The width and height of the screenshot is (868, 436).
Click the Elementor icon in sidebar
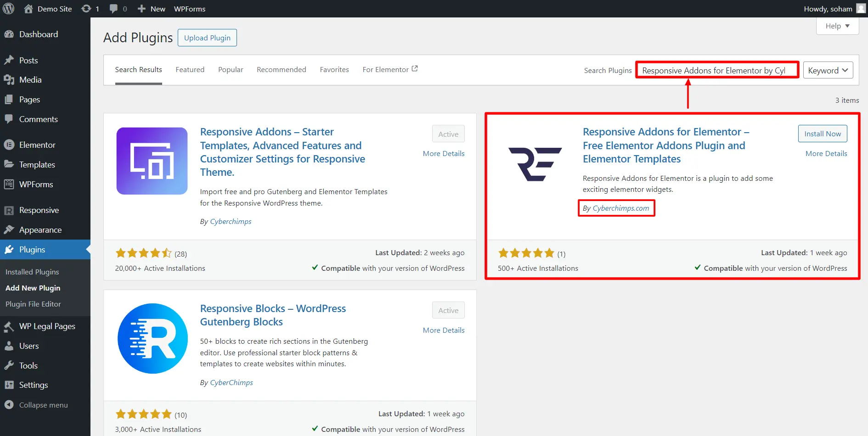pos(9,145)
